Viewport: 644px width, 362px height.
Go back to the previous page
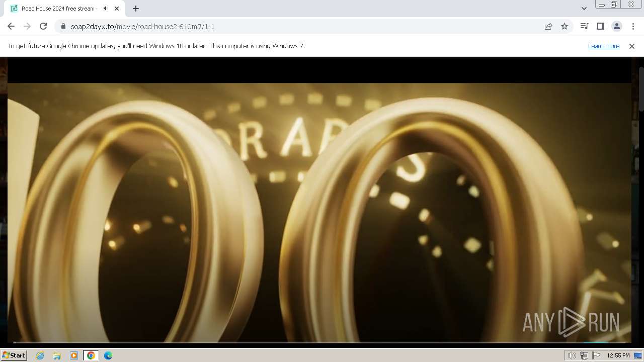pos(11,26)
